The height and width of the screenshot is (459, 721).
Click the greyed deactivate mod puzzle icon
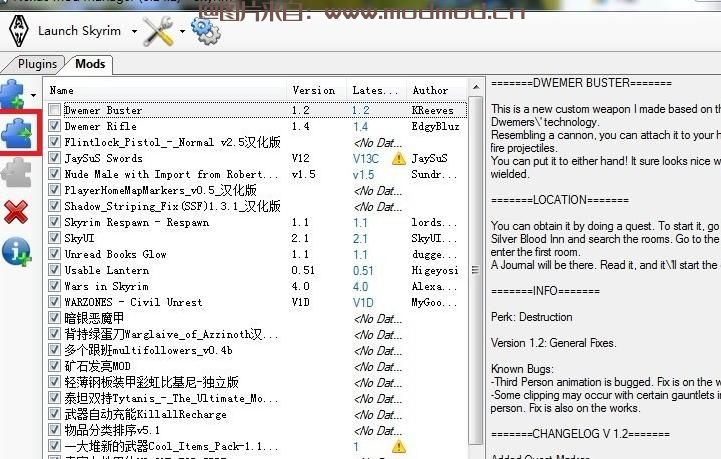click(x=16, y=173)
